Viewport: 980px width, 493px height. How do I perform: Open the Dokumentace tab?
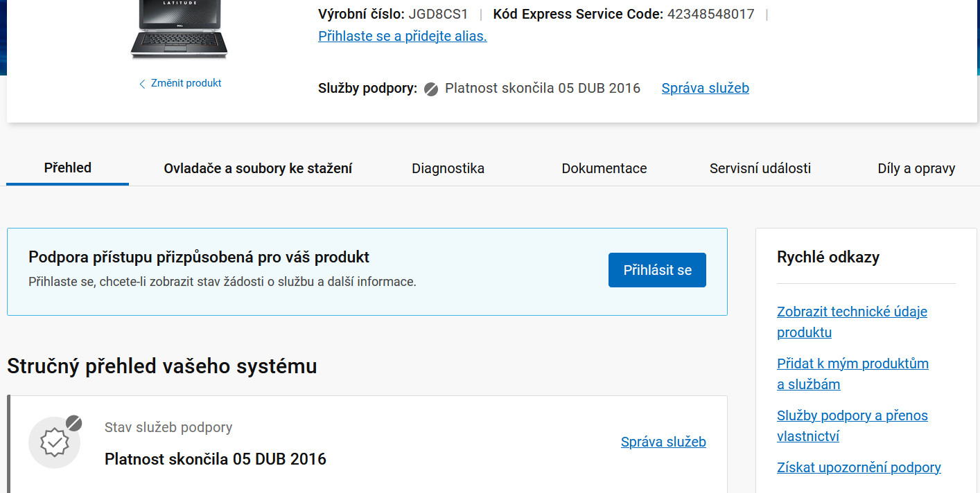pyautogui.click(x=604, y=168)
